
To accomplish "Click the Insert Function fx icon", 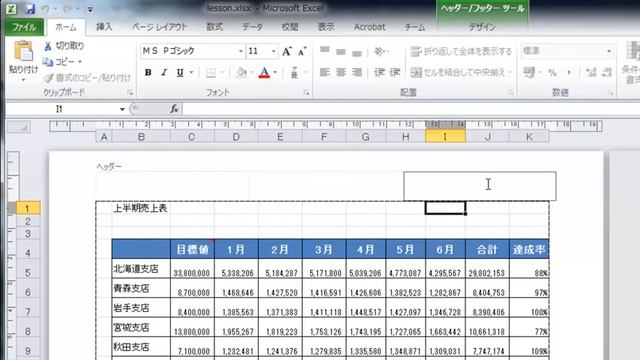I will [x=174, y=109].
